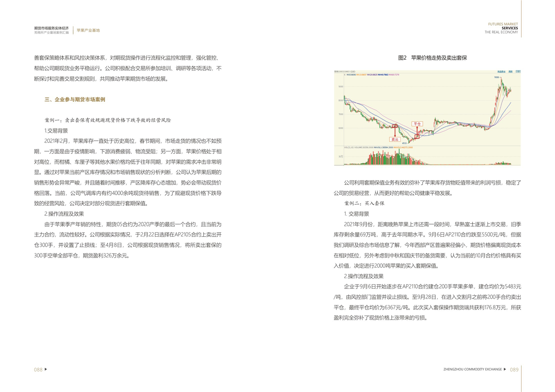Screen dimensions: 555x392
Task: Click the section heading '三、企业参与期货市场案例'
Action: 75,100
